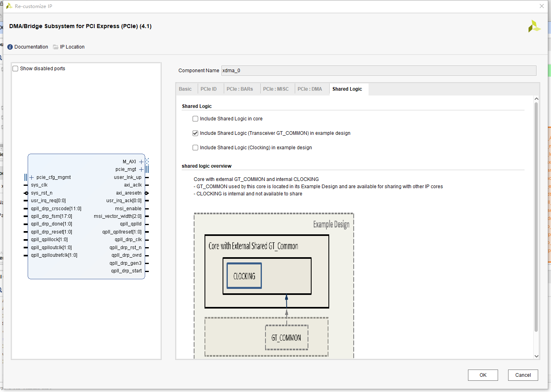
Task: Click the Xilinx logo in the dialog corner
Action: (534, 26)
